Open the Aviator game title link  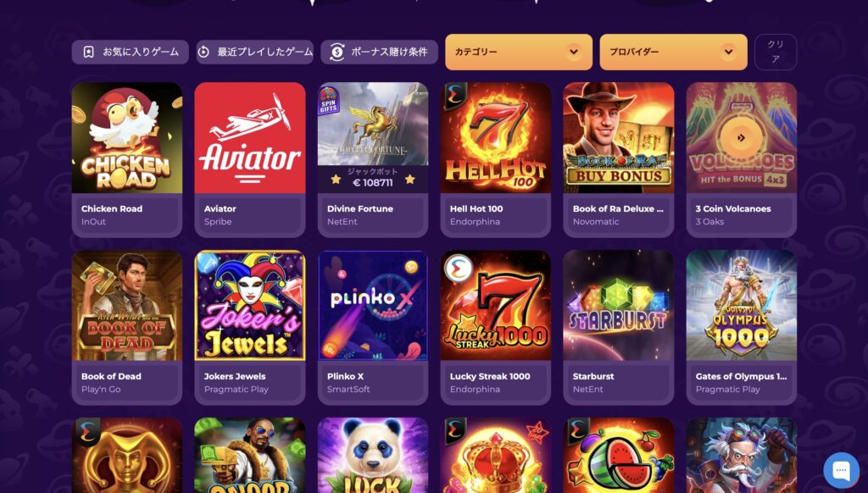coord(220,208)
